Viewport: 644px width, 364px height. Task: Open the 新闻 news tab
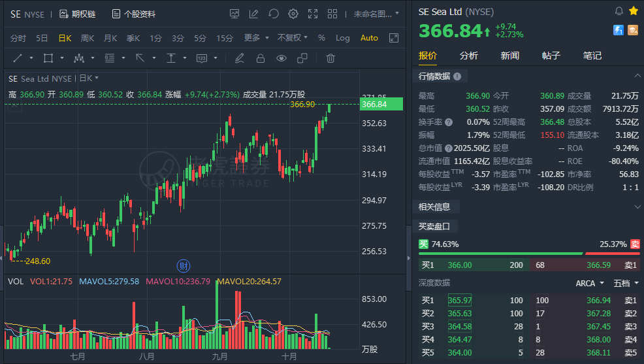click(509, 56)
